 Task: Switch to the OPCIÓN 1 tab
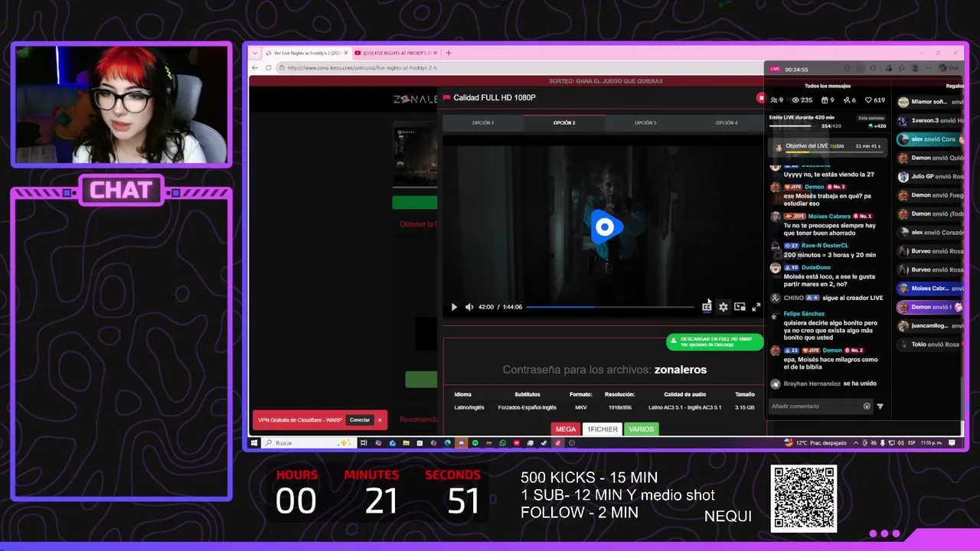[x=483, y=122]
